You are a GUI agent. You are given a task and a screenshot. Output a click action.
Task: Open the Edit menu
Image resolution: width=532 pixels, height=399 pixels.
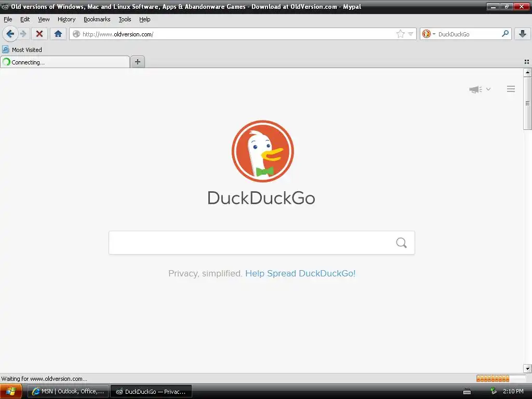(25, 19)
